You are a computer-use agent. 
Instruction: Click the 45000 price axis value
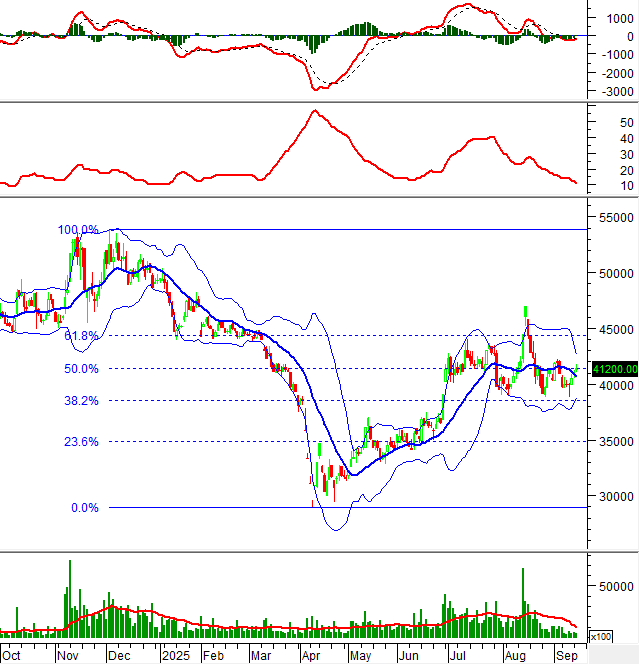(x=616, y=329)
